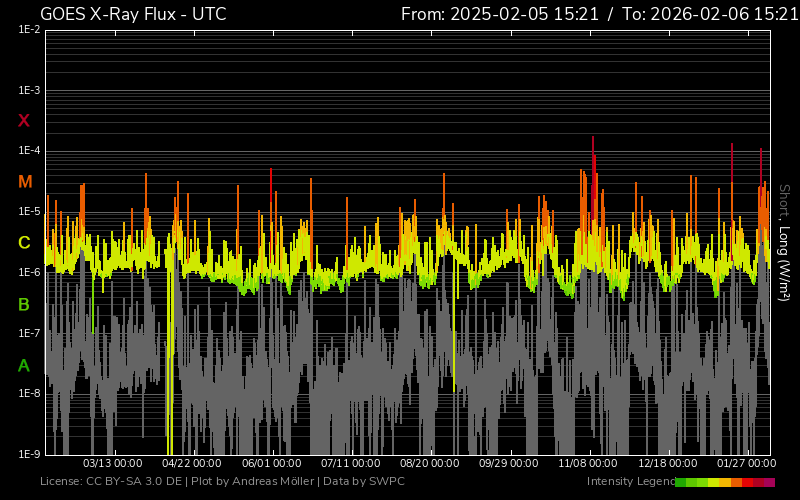The width and height of the screenshot is (800, 500).
Task: Click the 06/01 00:00 x-axis label
Action: [272, 464]
